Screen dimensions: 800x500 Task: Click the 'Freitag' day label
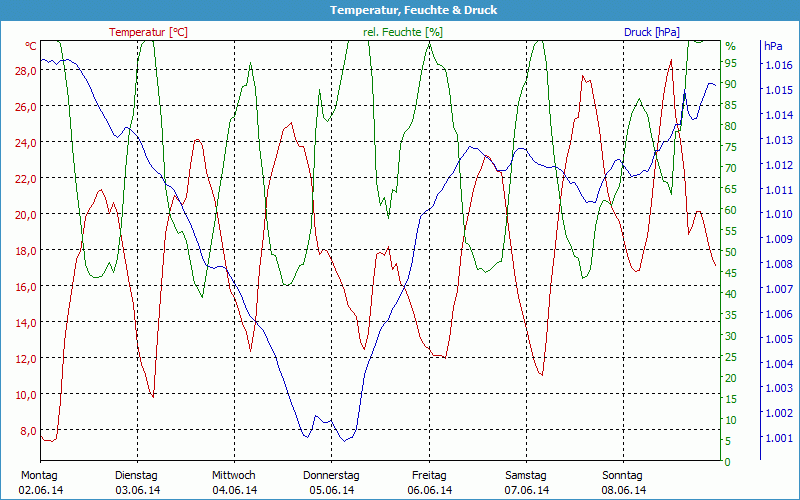point(429,475)
